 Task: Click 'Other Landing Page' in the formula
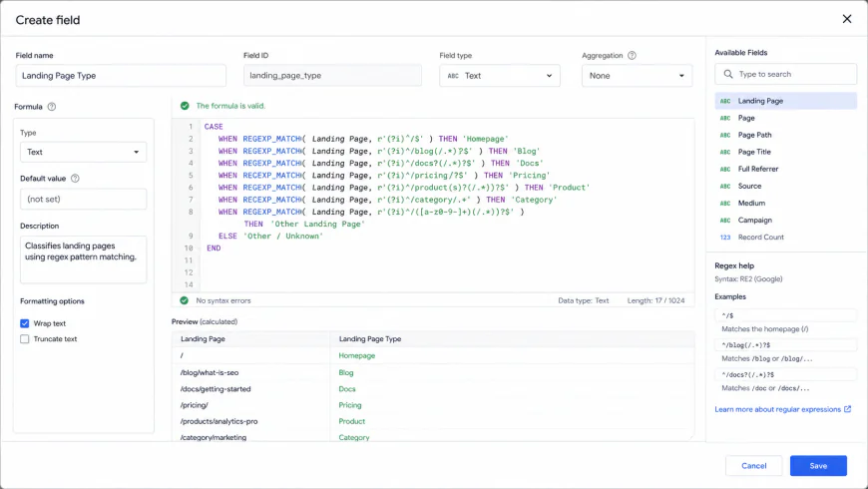pyautogui.click(x=317, y=225)
